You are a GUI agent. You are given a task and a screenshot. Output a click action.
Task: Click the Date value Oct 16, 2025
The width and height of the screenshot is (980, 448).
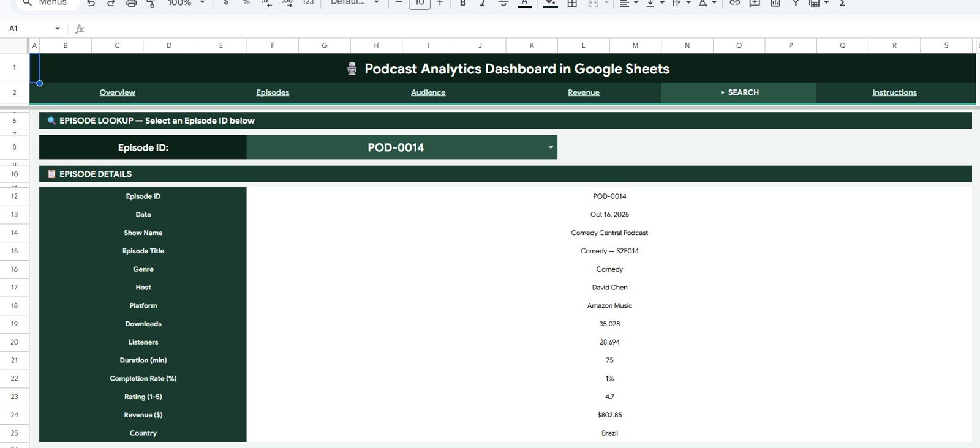[x=609, y=215]
